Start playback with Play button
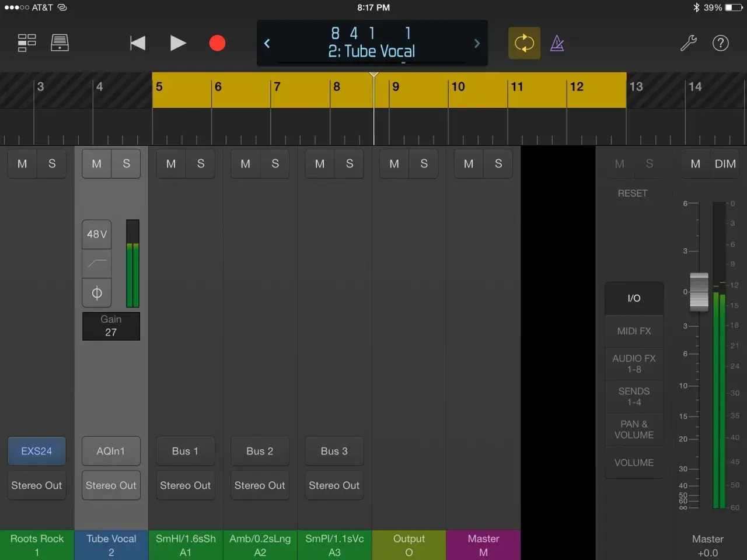 [178, 43]
